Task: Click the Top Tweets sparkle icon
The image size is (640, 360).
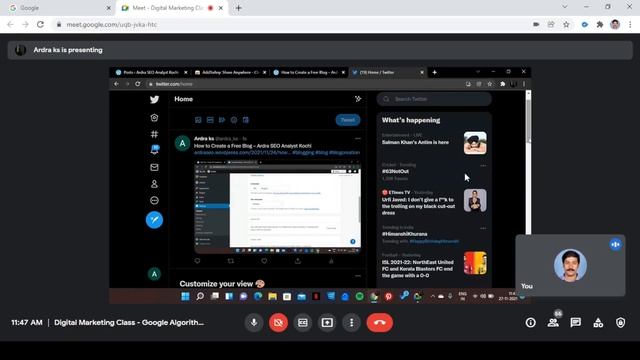Action: pos(358,99)
